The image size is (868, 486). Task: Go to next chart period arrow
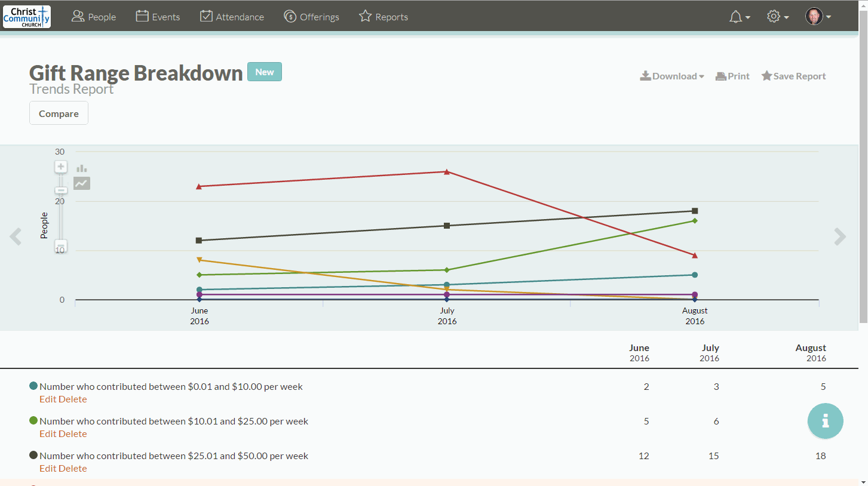[840, 237]
